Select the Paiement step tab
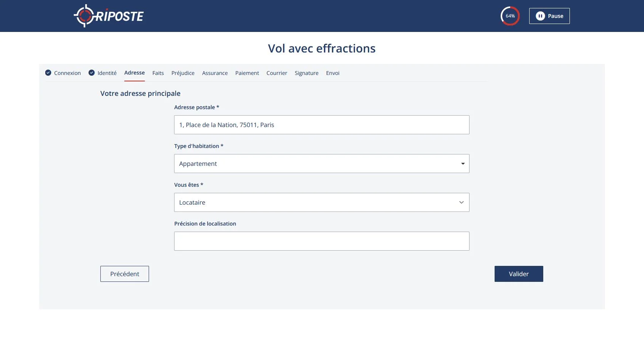The height and width of the screenshot is (337, 644). 247,73
